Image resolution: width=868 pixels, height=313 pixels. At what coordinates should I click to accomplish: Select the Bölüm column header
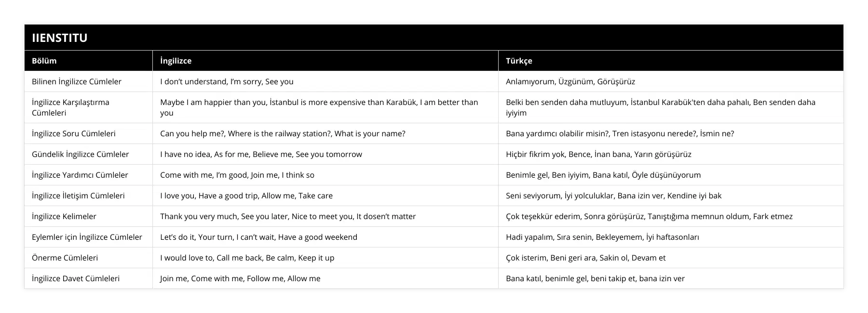[44, 61]
